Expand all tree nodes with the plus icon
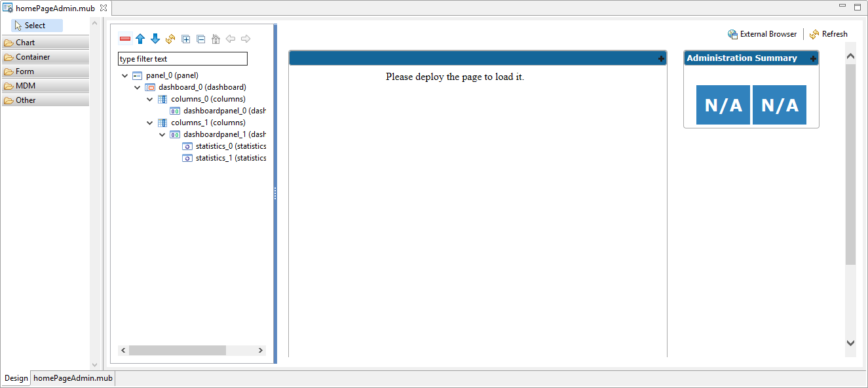868x388 pixels. tap(186, 39)
